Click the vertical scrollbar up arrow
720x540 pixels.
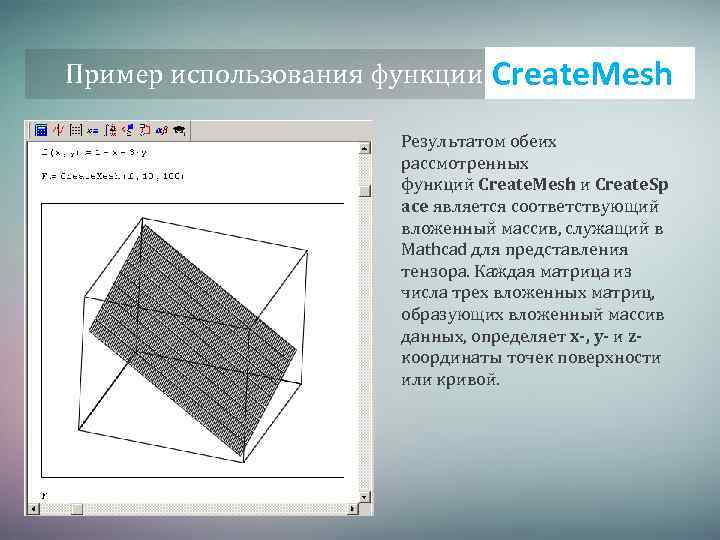coord(364,148)
